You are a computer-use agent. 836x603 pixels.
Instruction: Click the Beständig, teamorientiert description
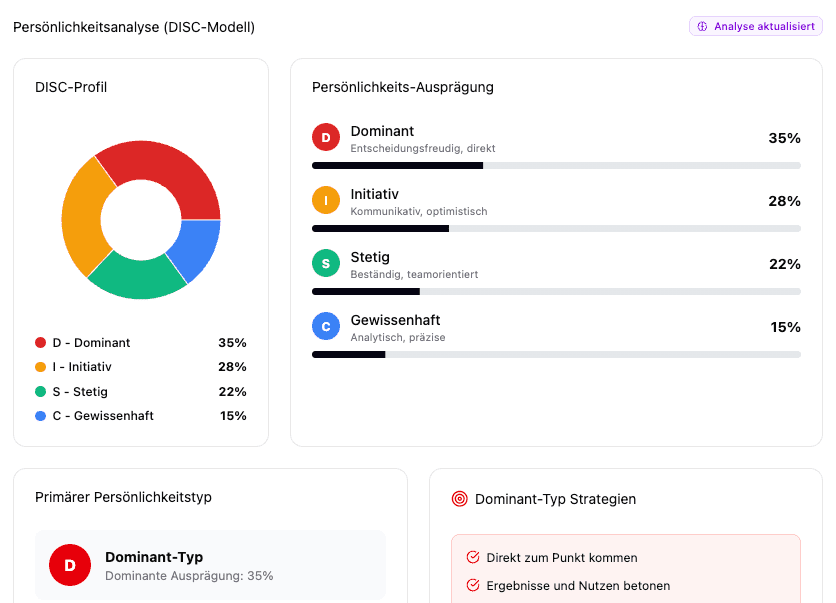point(414,274)
